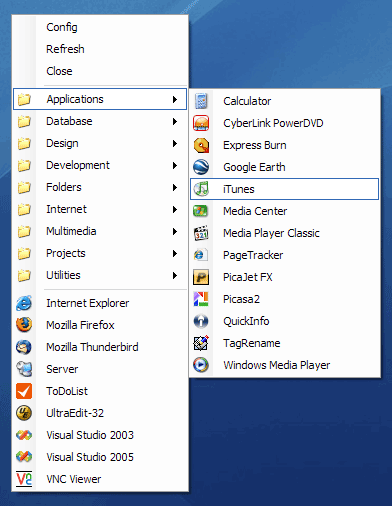Open Media Player Classic label
The height and width of the screenshot is (506, 392).
(x=271, y=233)
